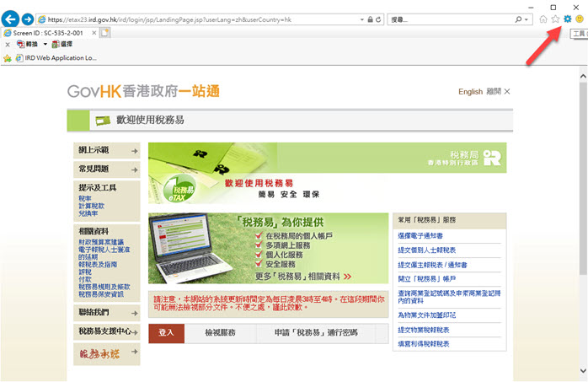Open the 為物業文件加蓋印花 link
The width and height of the screenshot is (588, 382).
point(427,315)
